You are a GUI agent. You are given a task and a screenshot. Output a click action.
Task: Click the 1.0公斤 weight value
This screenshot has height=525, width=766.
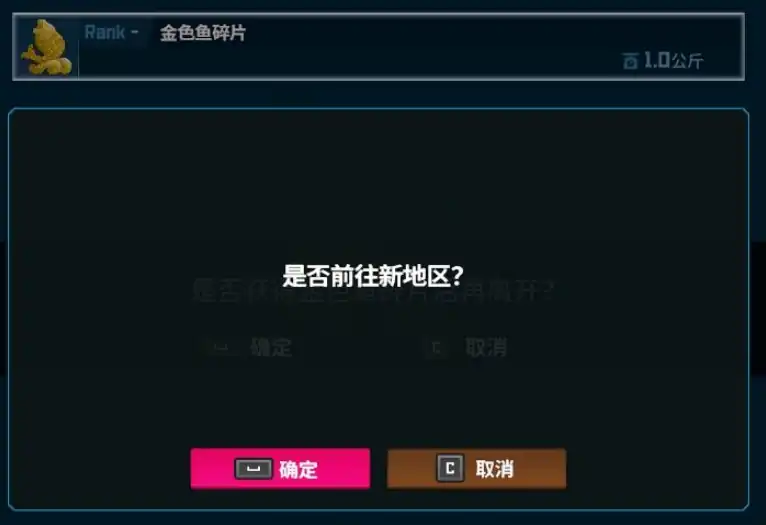[673, 61]
